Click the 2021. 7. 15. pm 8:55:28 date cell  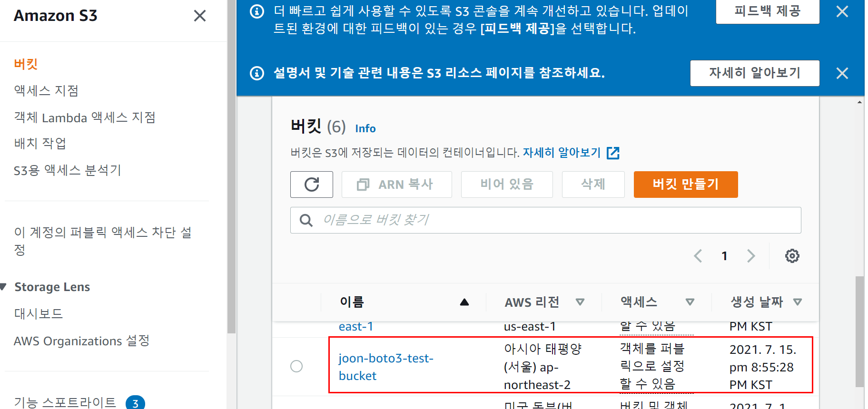tap(763, 367)
